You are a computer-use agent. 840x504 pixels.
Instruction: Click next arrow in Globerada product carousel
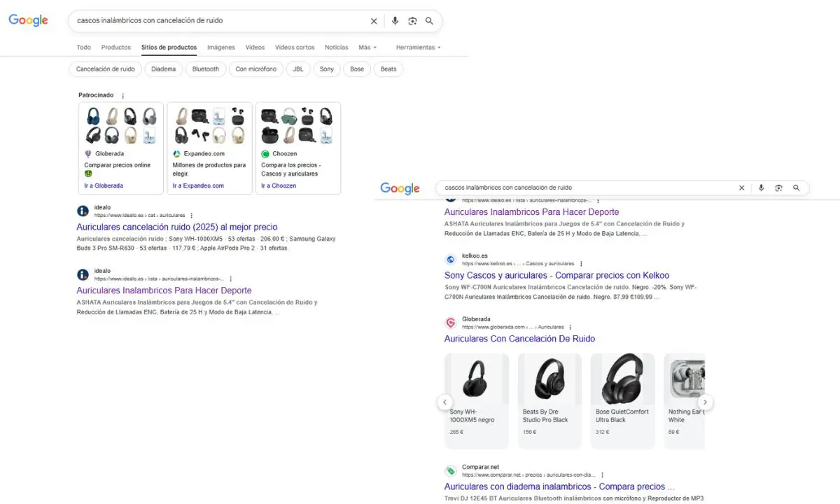706,402
